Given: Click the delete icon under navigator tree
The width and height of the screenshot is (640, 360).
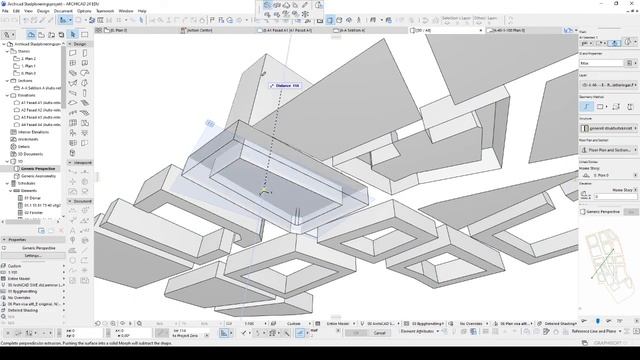Looking at the screenshot, I should pos(61,231).
